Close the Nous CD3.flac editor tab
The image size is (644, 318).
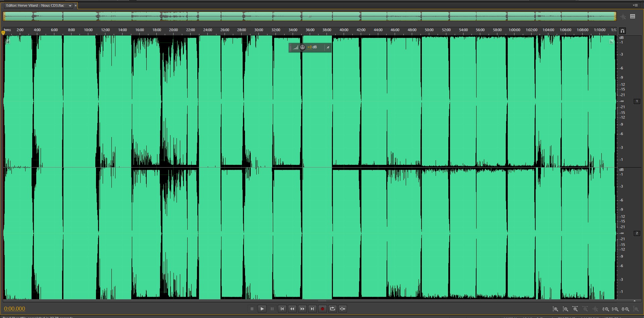pos(76,6)
